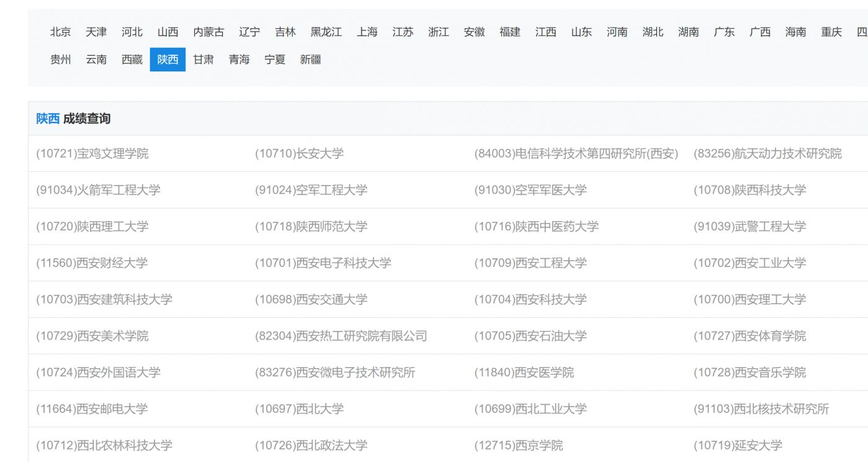This screenshot has width=868, height=462.
Task: Select the 甘肃 tab
Action: coord(204,60)
